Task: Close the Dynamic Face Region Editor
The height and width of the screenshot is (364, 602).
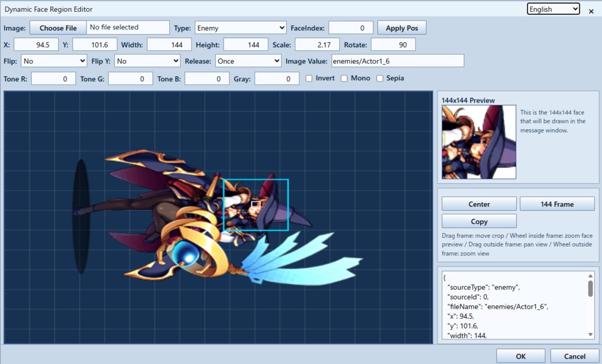Action: tap(591, 11)
